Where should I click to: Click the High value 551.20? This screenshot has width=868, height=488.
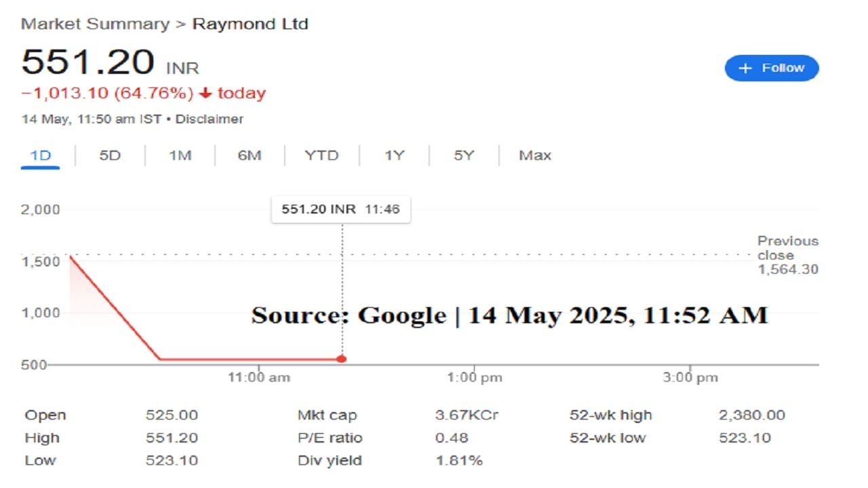tap(172, 438)
